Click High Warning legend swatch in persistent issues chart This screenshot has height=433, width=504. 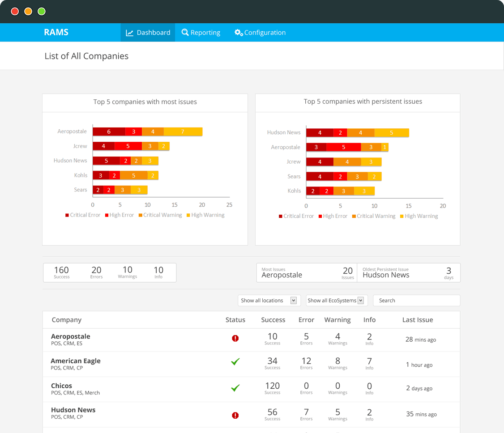(x=402, y=216)
